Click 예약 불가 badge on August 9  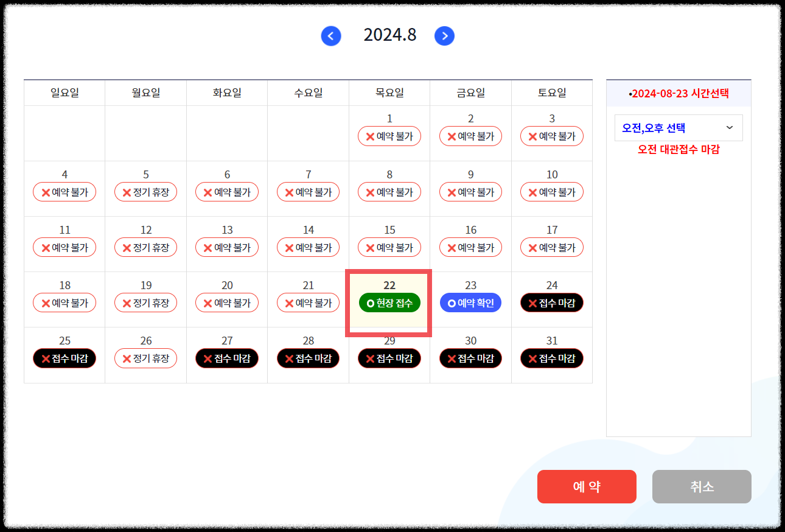point(470,192)
